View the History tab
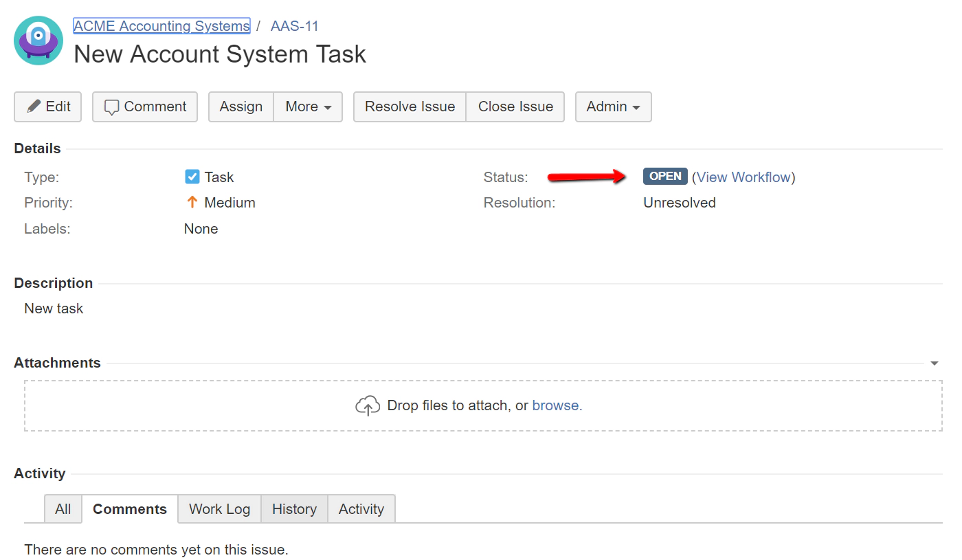 click(x=294, y=508)
